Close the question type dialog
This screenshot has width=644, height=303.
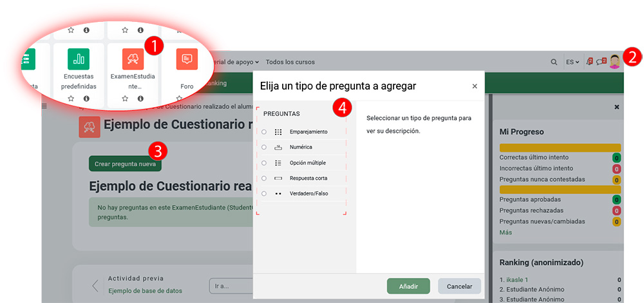[475, 86]
